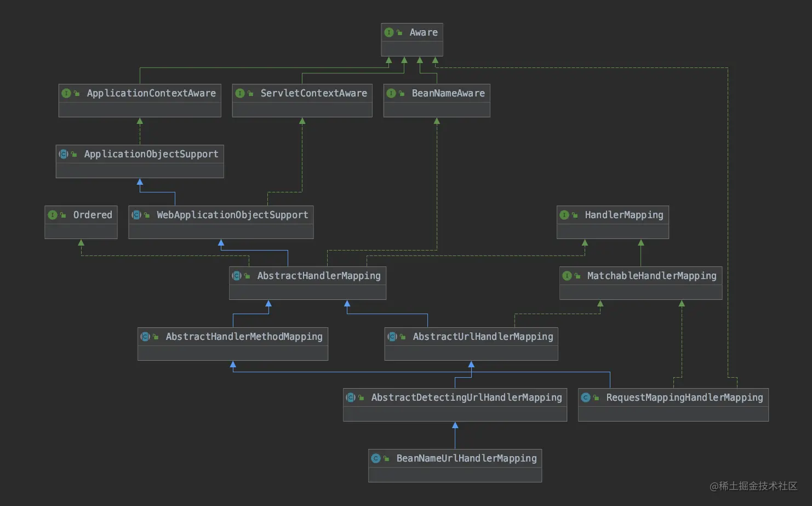Click the interface icon on HandlerMapping
This screenshot has height=506, width=812.
click(565, 215)
